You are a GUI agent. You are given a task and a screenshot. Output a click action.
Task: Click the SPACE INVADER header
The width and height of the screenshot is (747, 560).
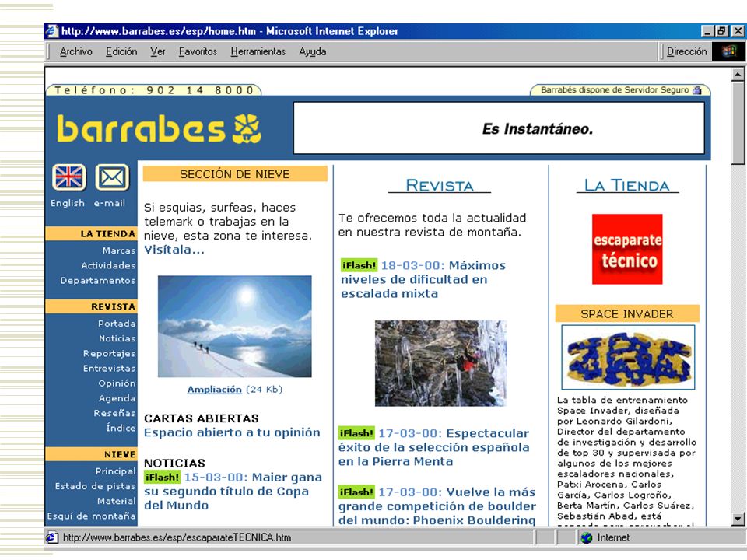click(x=627, y=313)
